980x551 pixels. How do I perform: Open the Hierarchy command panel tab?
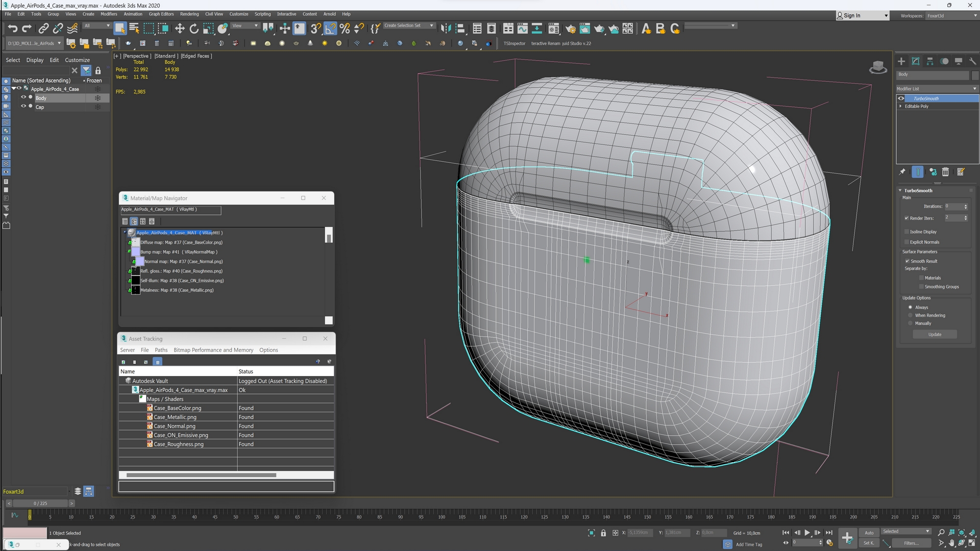pos(930,61)
